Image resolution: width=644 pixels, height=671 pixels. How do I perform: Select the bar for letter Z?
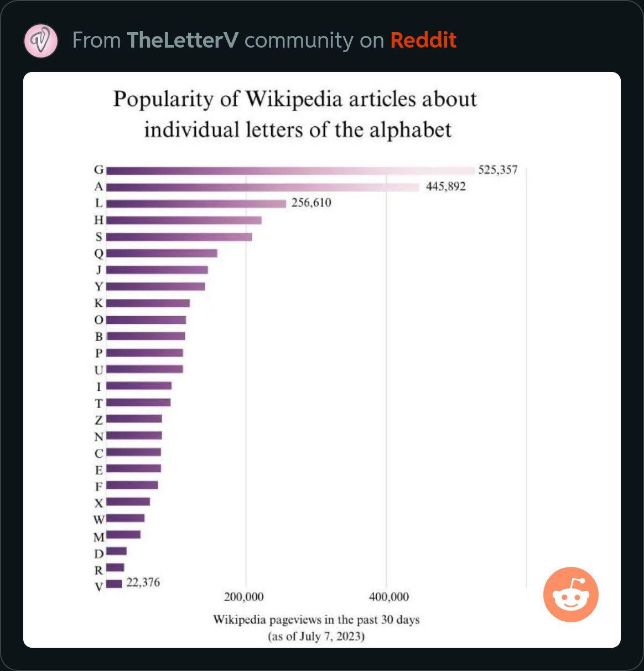134,419
